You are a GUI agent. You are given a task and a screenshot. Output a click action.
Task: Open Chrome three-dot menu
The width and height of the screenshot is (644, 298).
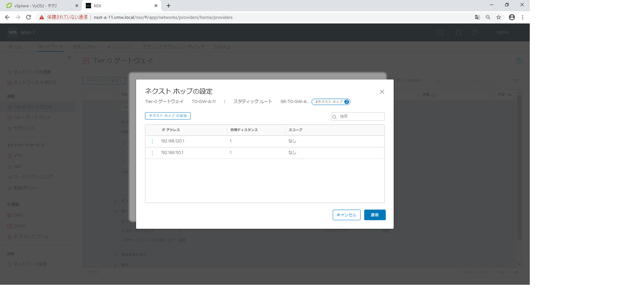click(x=523, y=17)
